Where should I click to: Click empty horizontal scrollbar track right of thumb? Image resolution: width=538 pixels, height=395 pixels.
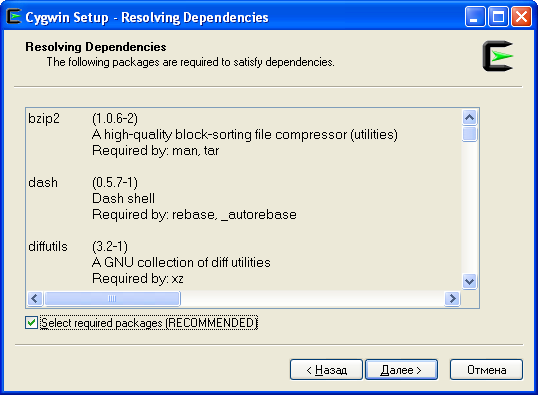click(312, 299)
